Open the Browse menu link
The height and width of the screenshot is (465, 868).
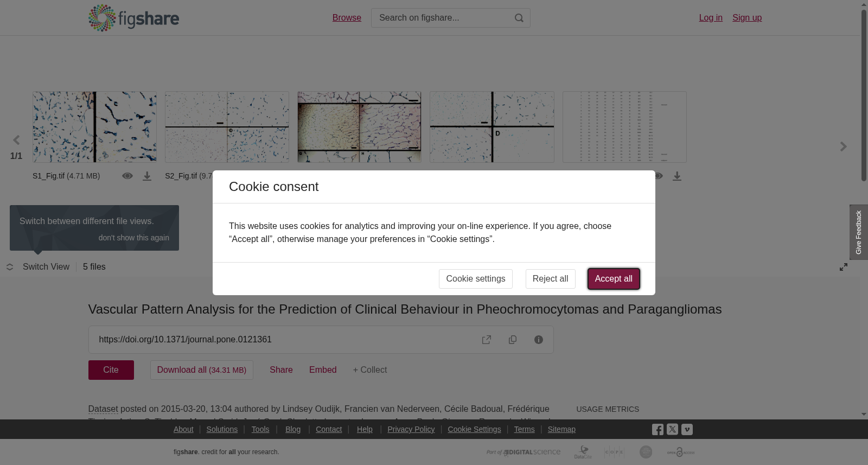coord(347,18)
